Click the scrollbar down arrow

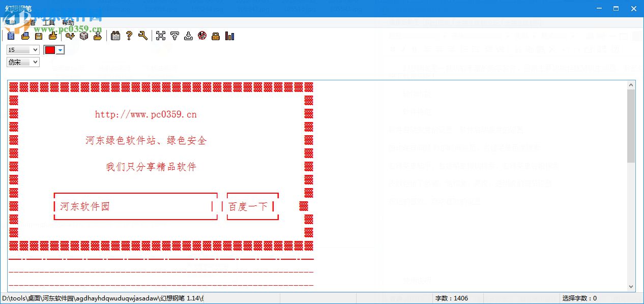(631, 287)
